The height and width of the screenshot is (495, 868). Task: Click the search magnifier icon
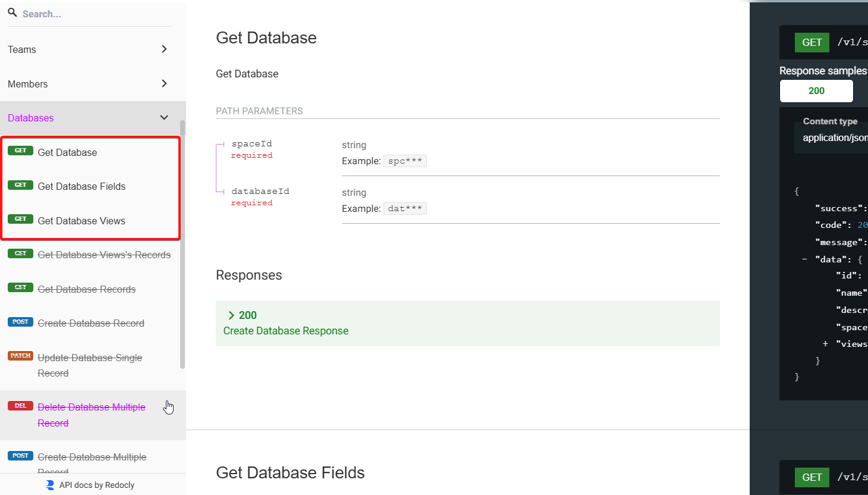[12, 12]
